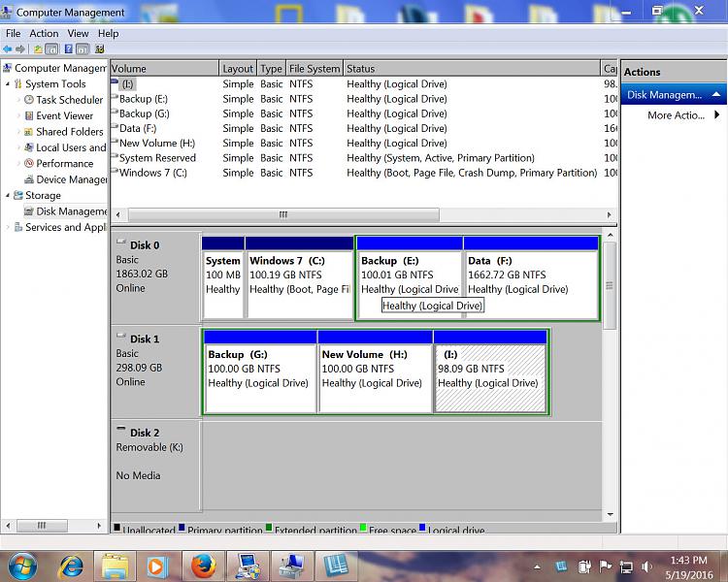The height and width of the screenshot is (582, 728).
Task: Click the disk view scroll down arrow
Action: [x=611, y=514]
